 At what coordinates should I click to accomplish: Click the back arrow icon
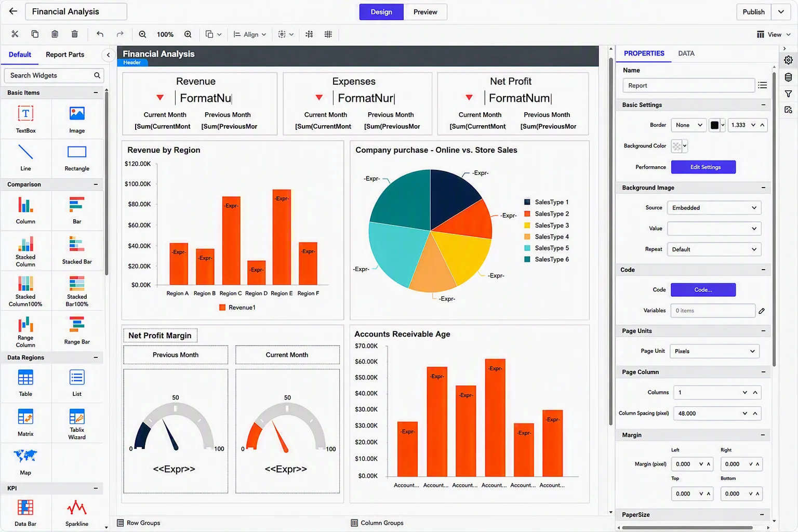pyautogui.click(x=13, y=11)
